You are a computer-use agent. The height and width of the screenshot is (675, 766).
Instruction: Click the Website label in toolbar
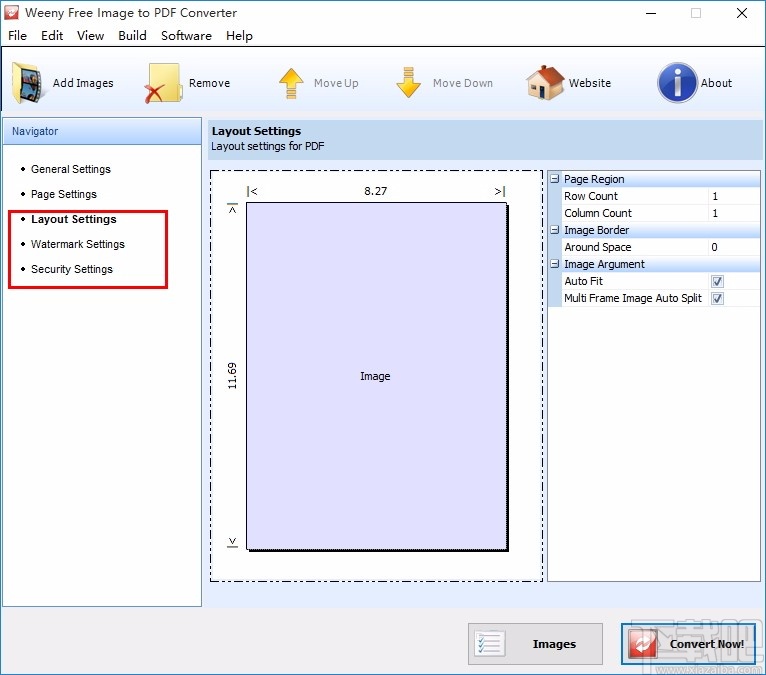pyautogui.click(x=590, y=83)
